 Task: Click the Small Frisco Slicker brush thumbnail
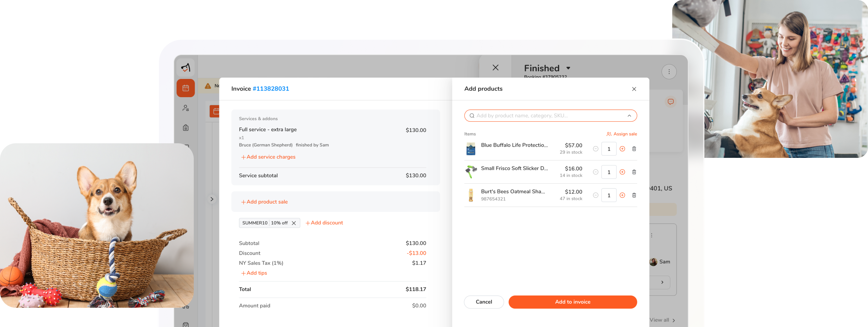470,172
